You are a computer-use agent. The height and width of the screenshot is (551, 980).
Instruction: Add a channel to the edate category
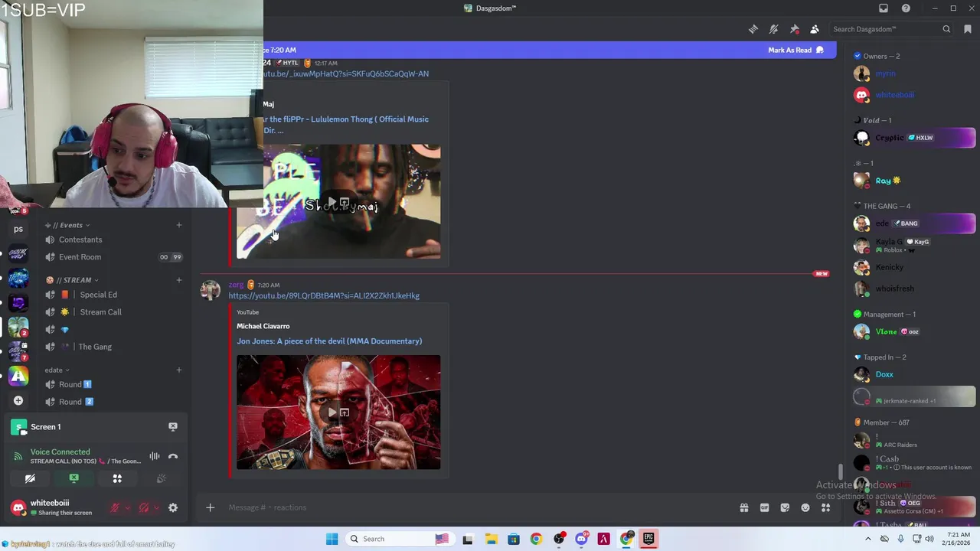pos(179,370)
